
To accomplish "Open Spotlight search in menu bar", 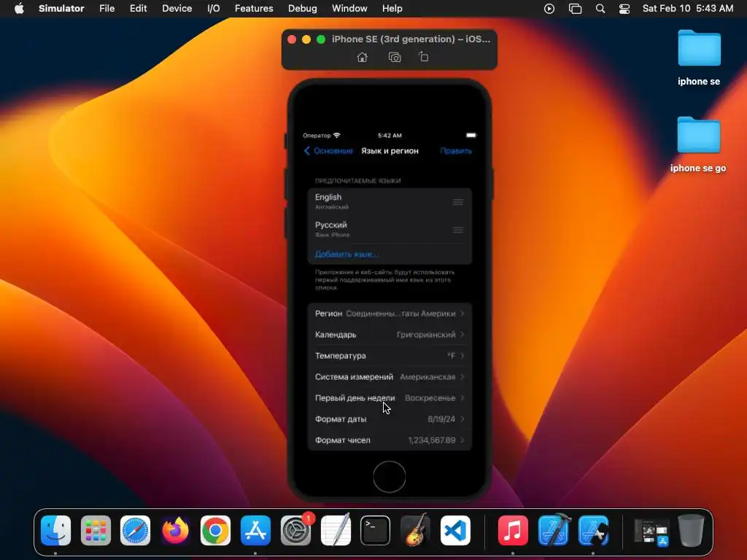I will pyautogui.click(x=600, y=9).
